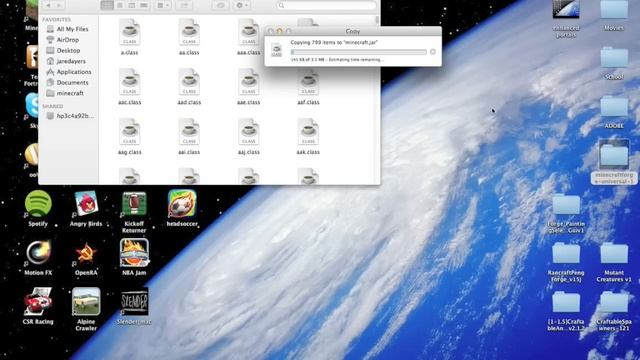Launch CSR Racing desktop icon
Viewport: 640px width, 360px height.
coord(38,302)
